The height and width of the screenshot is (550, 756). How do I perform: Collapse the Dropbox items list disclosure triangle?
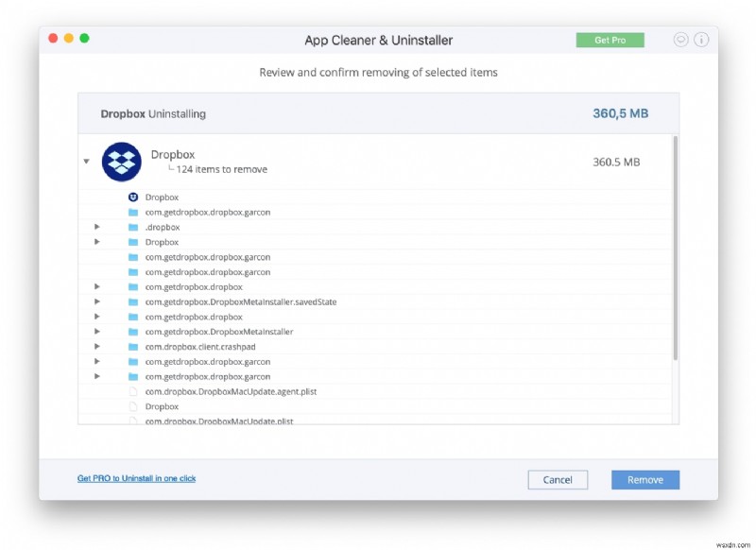point(87,160)
